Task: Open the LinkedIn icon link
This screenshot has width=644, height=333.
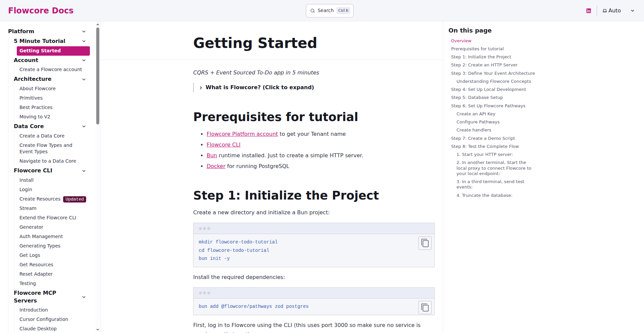Action: (x=588, y=11)
